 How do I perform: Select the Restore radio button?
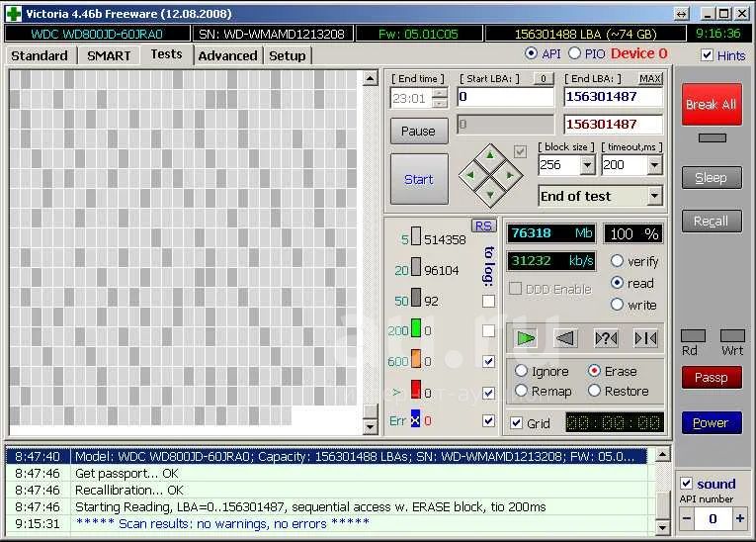tap(594, 391)
